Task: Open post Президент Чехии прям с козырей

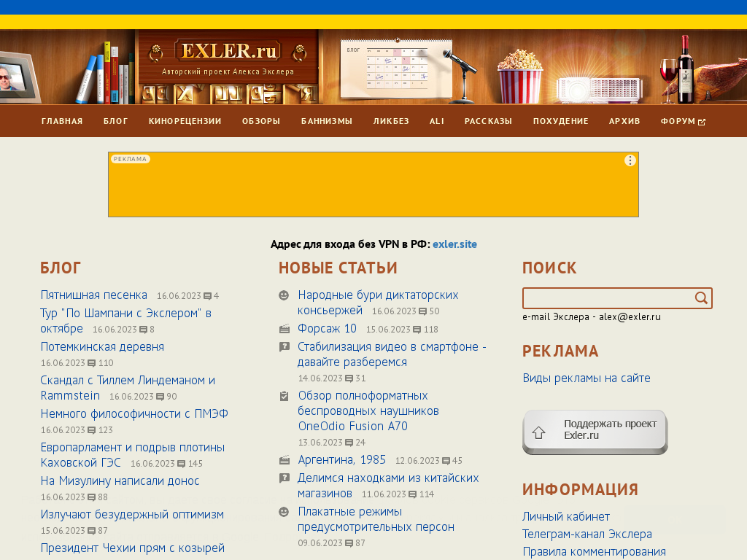Action: pos(133,548)
